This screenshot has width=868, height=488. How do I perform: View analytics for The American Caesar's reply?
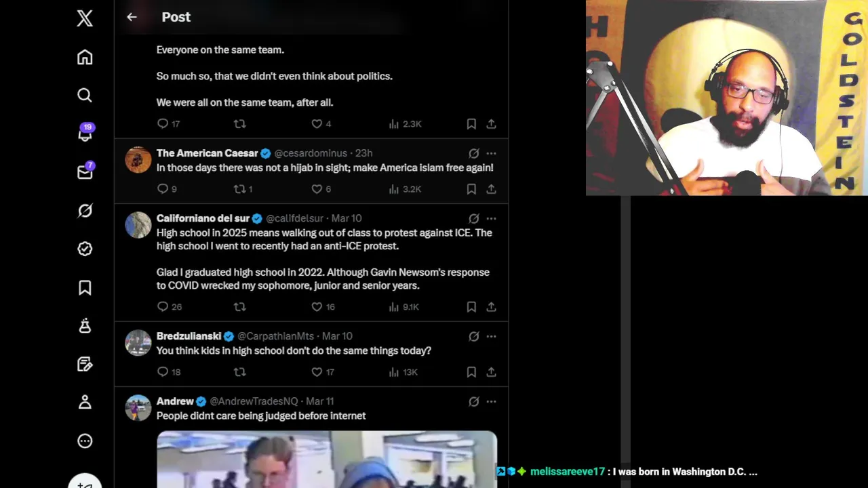coord(405,189)
